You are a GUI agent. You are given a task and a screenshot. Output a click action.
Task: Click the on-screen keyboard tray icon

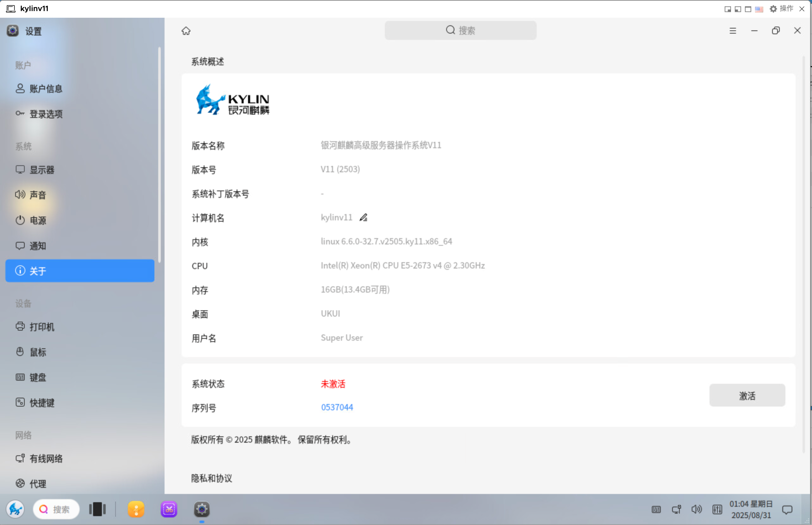pos(656,509)
